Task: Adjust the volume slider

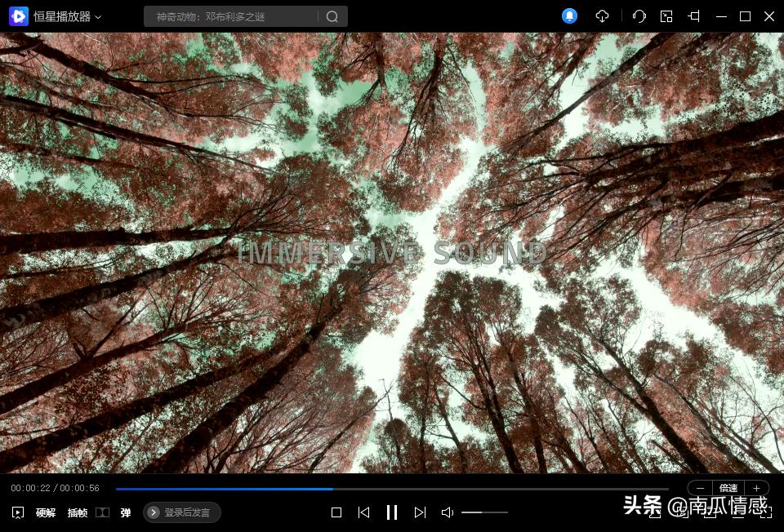Action: (x=484, y=512)
